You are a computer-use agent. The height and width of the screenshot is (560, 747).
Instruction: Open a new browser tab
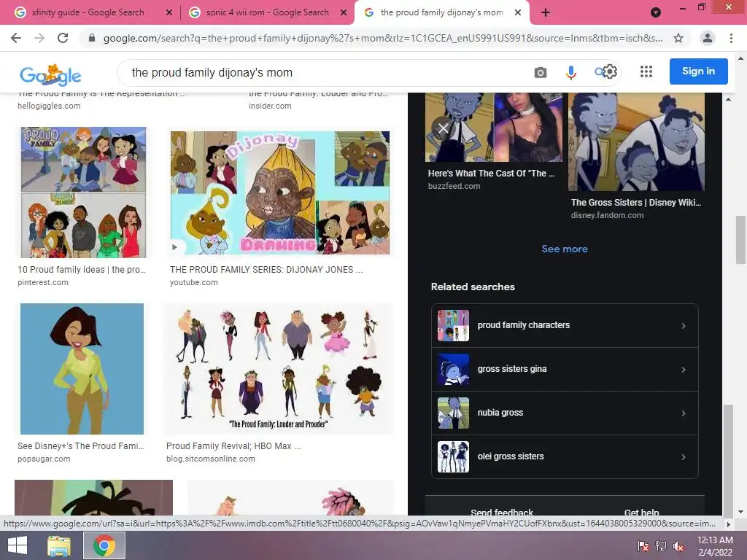pos(546,12)
